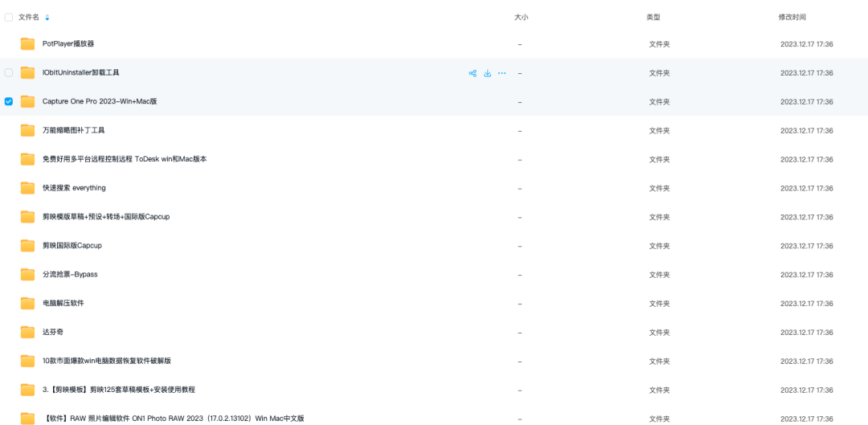The image size is (868, 425).
Task: Click the folder icon for 万能缩略图补丁工具
Action: click(27, 130)
